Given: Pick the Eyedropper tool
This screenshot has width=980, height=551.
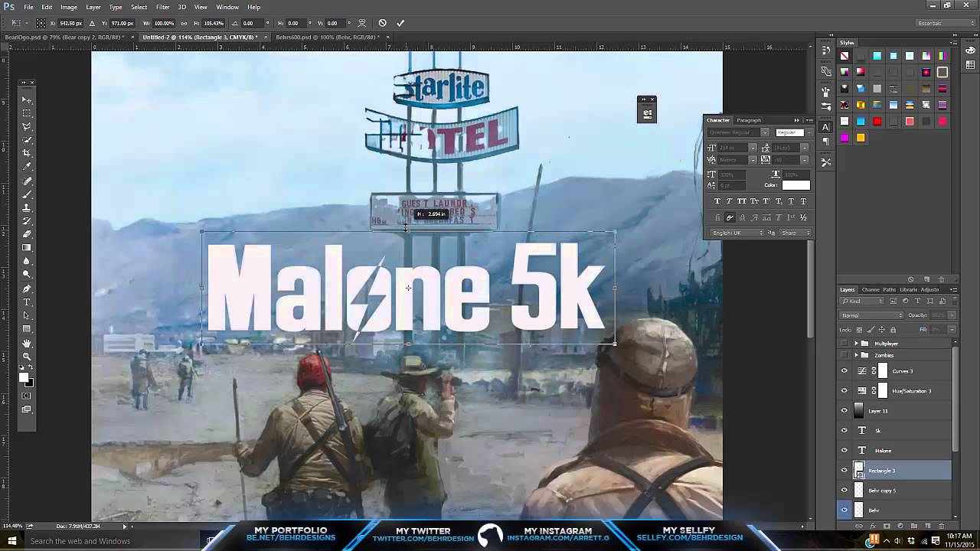Looking at the screenshot, I should (27, 167).
